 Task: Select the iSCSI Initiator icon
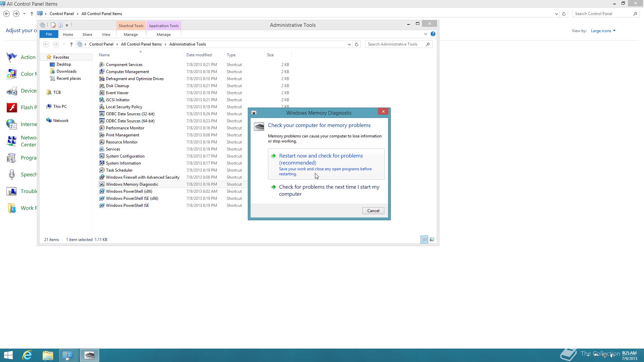102,100
